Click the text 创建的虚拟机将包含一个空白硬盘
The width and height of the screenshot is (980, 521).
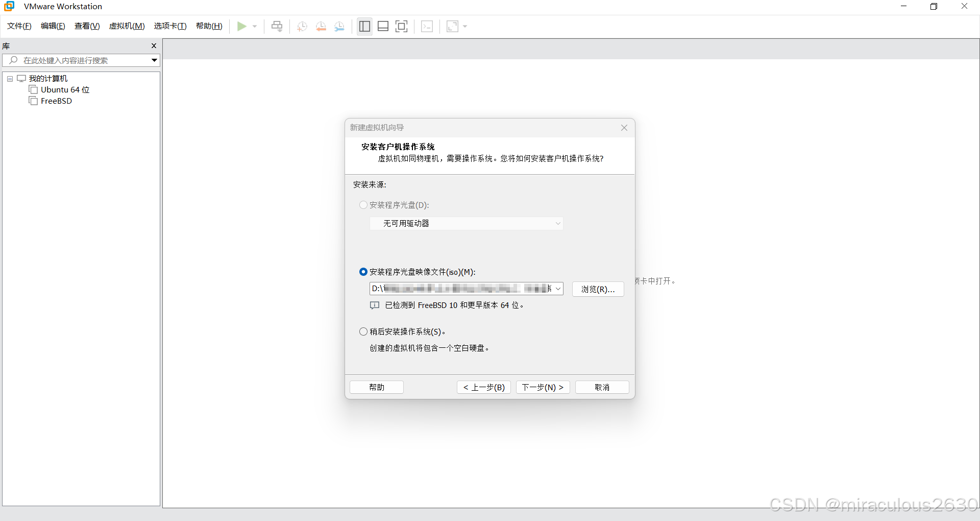[x=429, y=348]
